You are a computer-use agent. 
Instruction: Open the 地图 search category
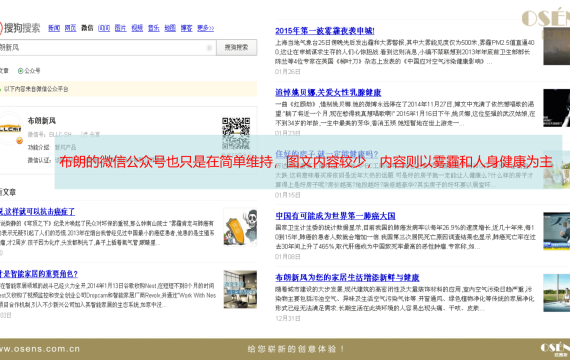170,28
